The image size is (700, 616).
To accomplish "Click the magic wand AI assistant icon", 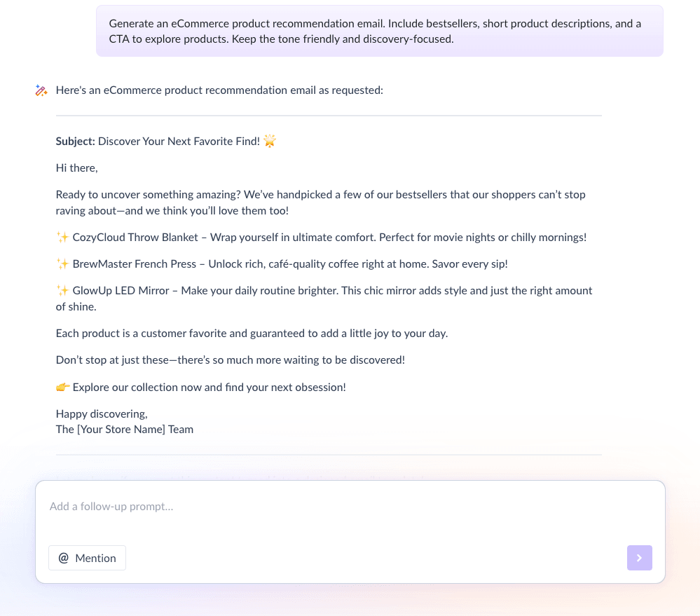I will tap(41, 90).
